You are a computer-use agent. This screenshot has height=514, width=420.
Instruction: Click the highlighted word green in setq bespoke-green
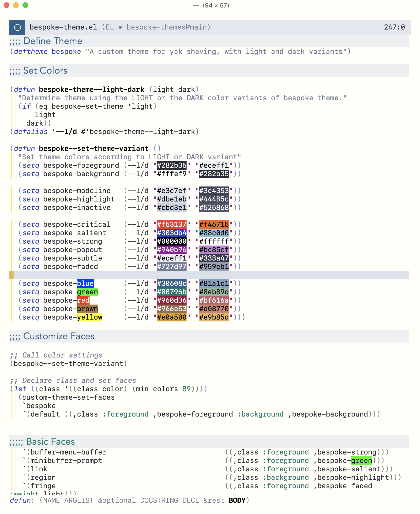coord(87,292)
